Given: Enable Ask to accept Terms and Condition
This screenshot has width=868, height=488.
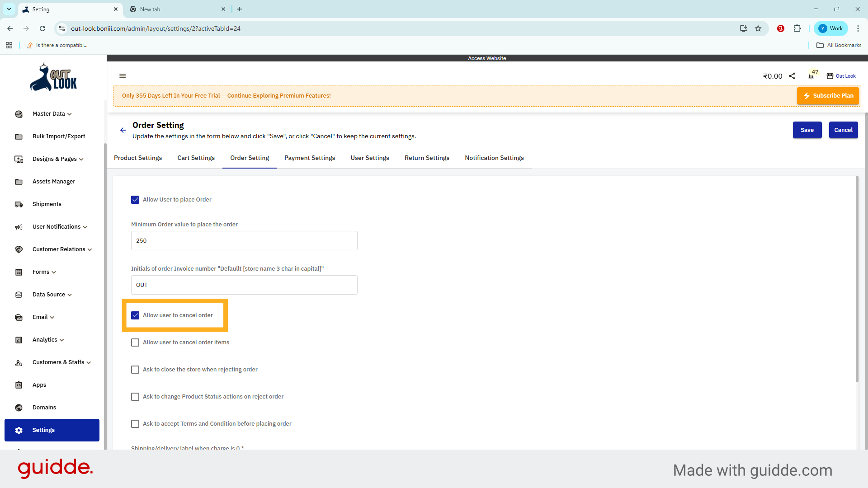Looking at the screenshot, I should point(135,423).
